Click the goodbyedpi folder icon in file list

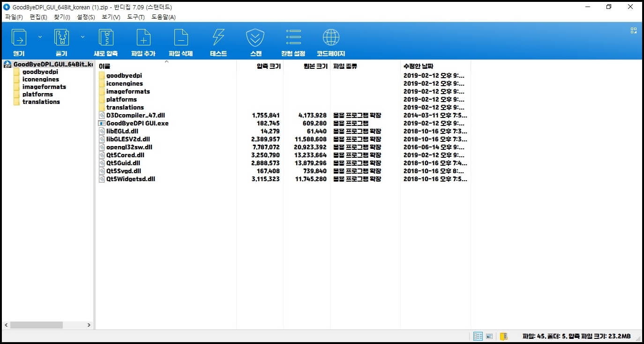pos(102,75)
